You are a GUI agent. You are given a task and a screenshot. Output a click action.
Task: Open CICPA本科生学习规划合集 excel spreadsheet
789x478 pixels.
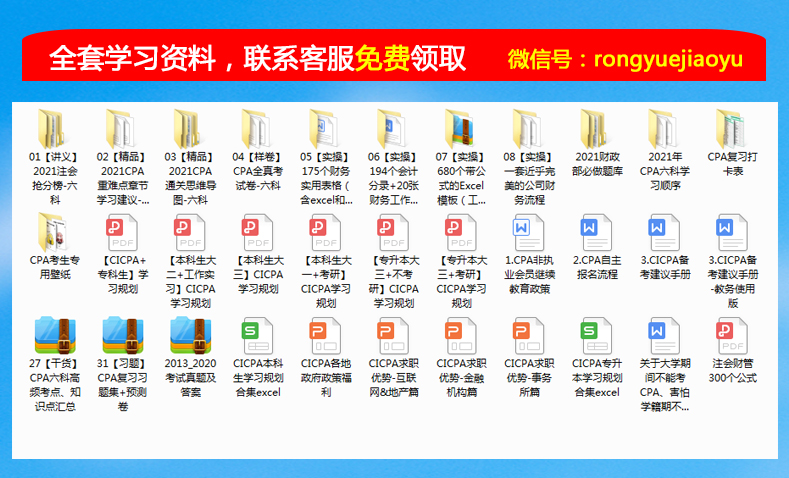(257, 336)
